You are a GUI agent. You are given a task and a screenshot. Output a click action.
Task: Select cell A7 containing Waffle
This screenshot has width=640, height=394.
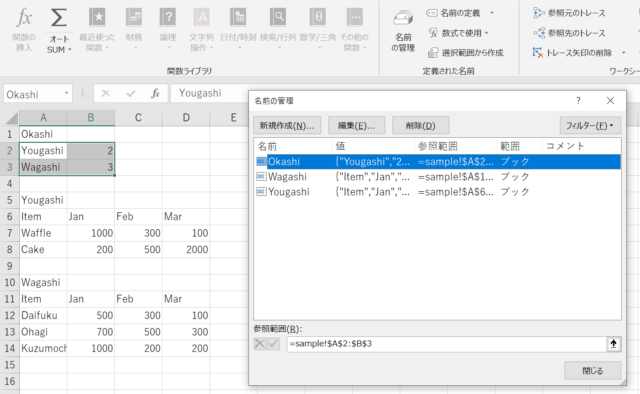[43, 233]
